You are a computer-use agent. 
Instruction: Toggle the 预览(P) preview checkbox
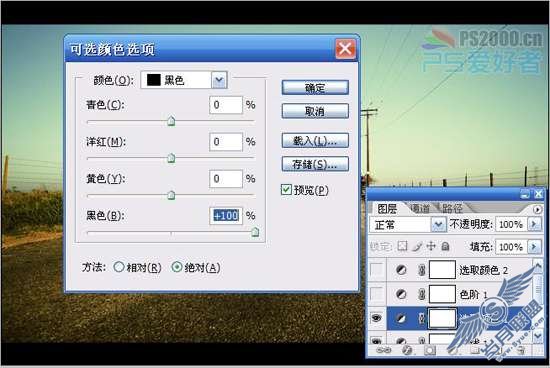286,190
